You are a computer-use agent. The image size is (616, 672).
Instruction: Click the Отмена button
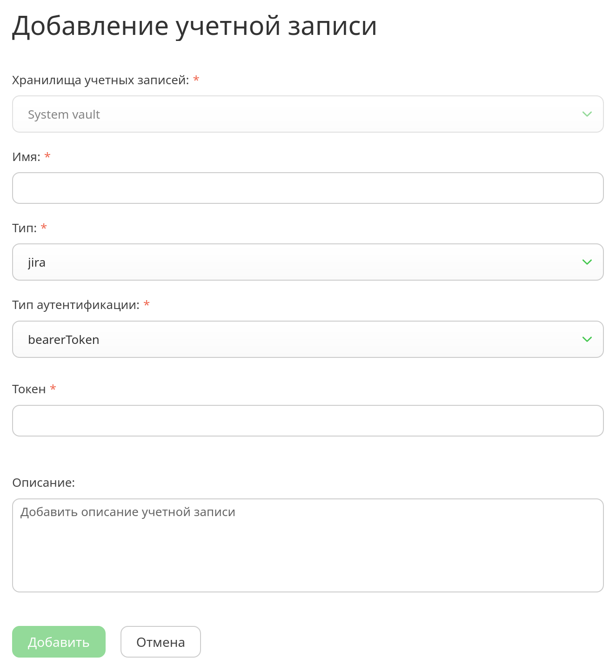click(161, 642)
